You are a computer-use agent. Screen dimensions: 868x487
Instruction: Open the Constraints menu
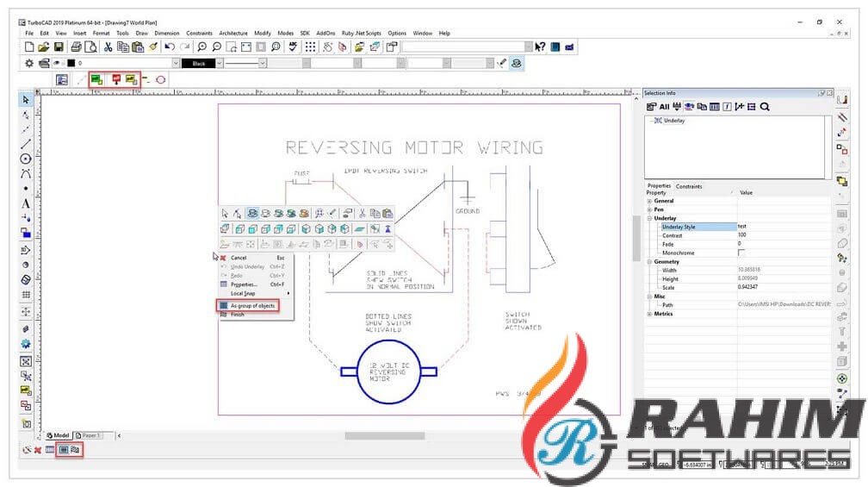click(199, 34)
